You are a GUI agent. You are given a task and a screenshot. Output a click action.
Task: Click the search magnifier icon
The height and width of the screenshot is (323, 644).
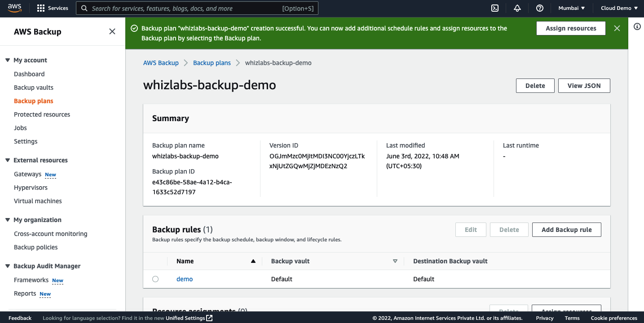point(84,8)
